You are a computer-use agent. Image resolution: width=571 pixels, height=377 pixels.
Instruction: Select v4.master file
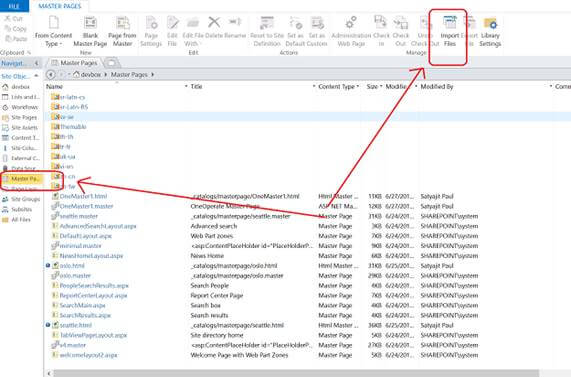73,345
